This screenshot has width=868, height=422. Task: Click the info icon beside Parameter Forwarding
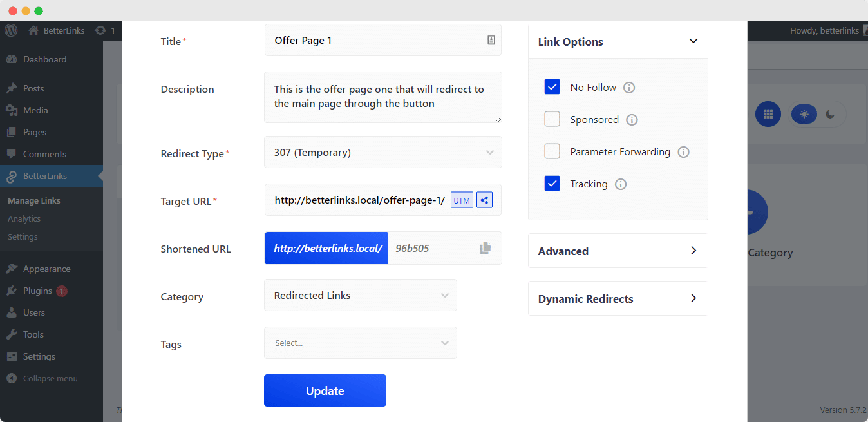(683, 151)
